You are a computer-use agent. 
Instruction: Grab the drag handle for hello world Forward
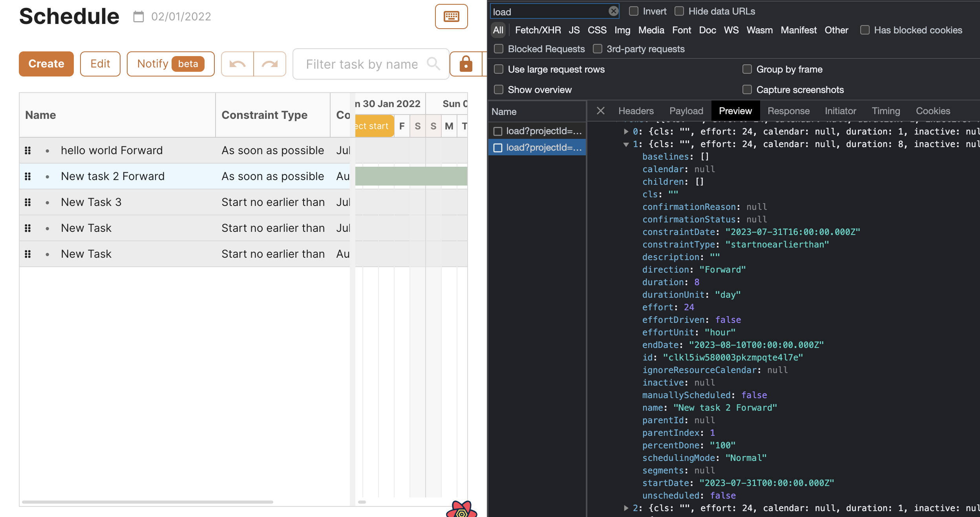click(27, 150)
